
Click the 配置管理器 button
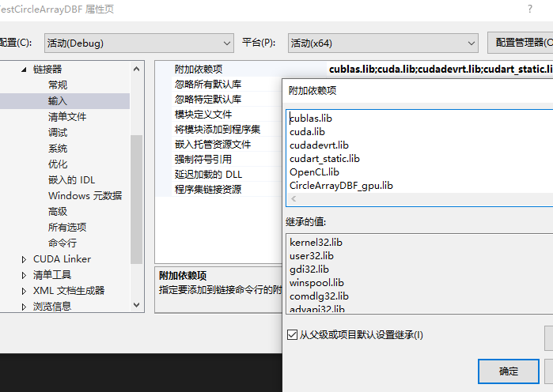click(x=522, y=43)
